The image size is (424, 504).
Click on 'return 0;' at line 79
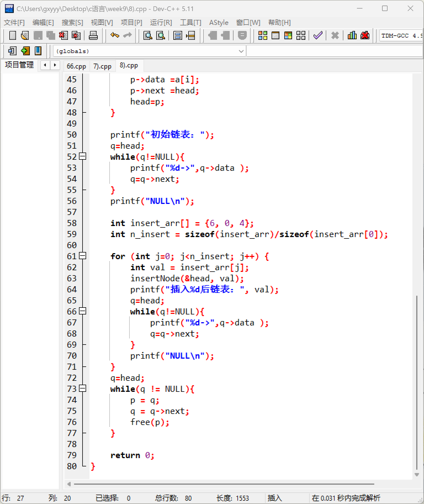132,455
